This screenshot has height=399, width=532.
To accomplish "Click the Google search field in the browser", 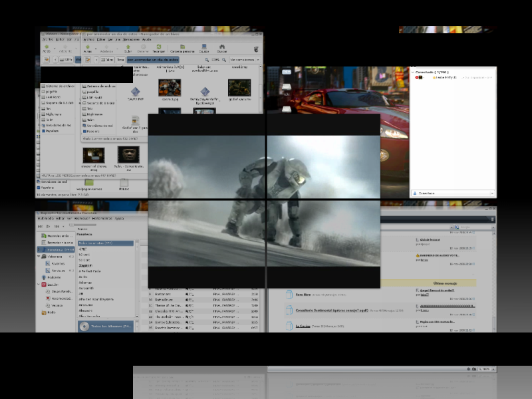I will click(474, 227).
